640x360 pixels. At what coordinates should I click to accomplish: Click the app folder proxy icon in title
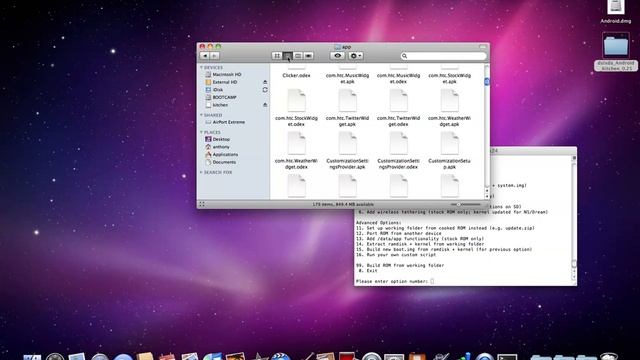[337, 47]
